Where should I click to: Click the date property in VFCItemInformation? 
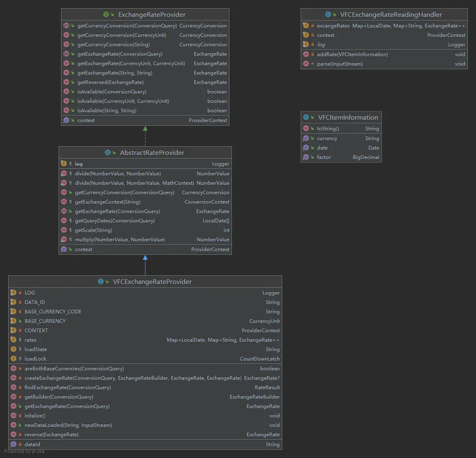coord(341,147)
